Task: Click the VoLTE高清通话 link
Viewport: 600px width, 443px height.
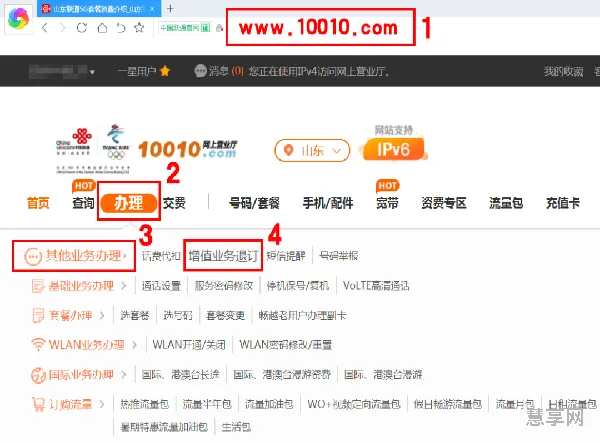Action: coord(376,286)
